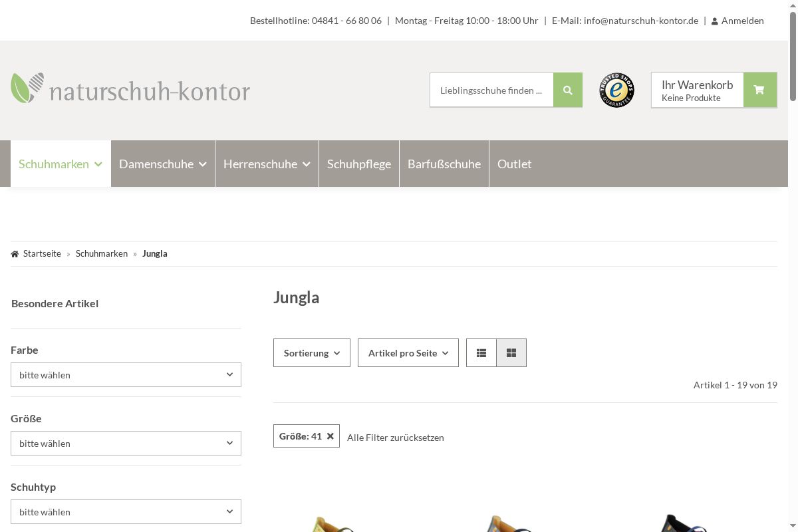
Task: Open the Größe dropdown
Action: (x=126, y=444)
